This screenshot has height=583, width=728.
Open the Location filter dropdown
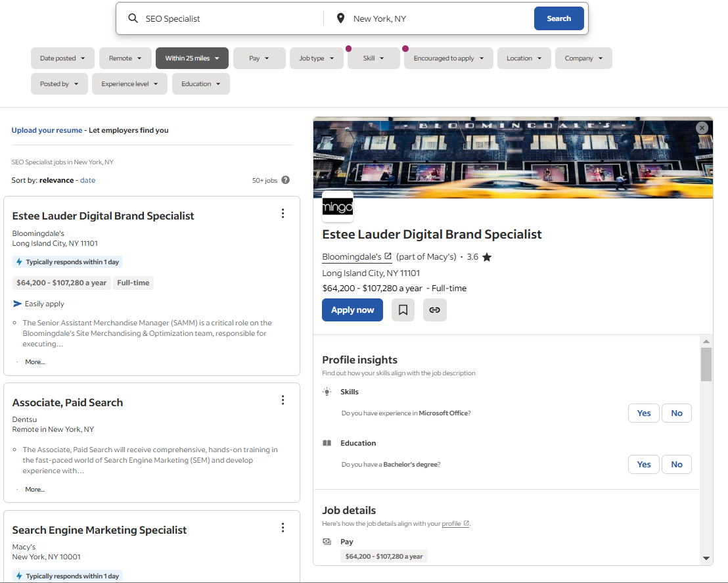coord(524,58)
